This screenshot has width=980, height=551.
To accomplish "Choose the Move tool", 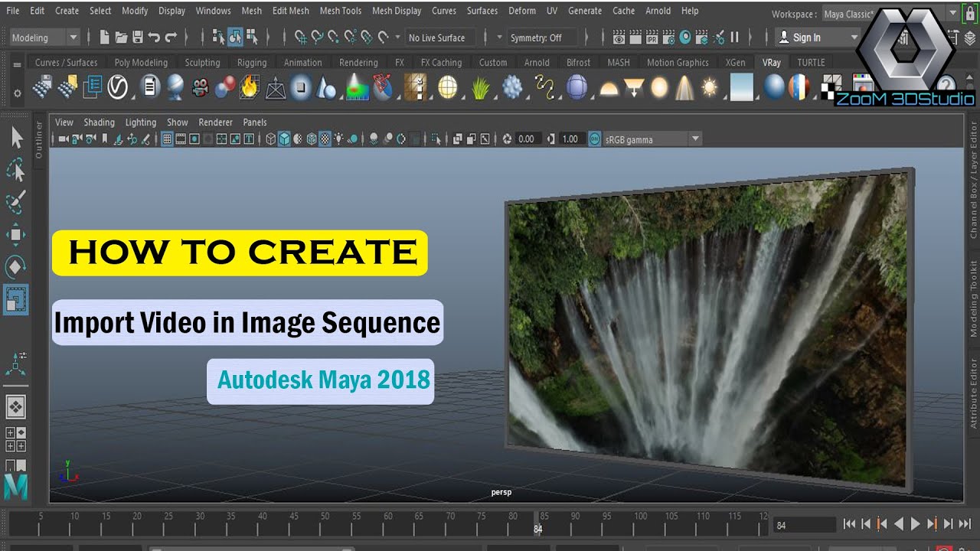I will pos(16,234).
